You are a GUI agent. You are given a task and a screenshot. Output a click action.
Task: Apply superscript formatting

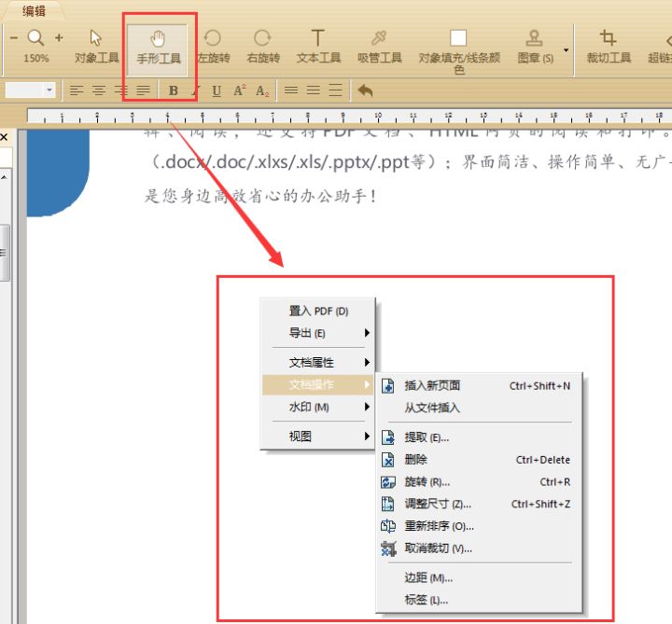click(x=239, y=90)
